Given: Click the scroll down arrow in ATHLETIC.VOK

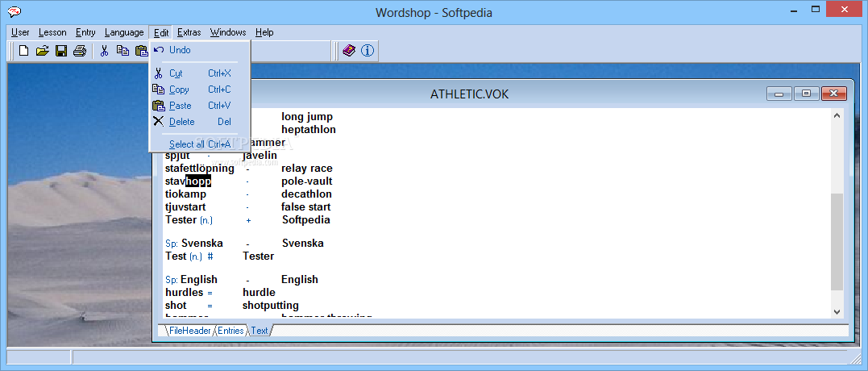Looking at the screenshot, I should tap(837, 312).
